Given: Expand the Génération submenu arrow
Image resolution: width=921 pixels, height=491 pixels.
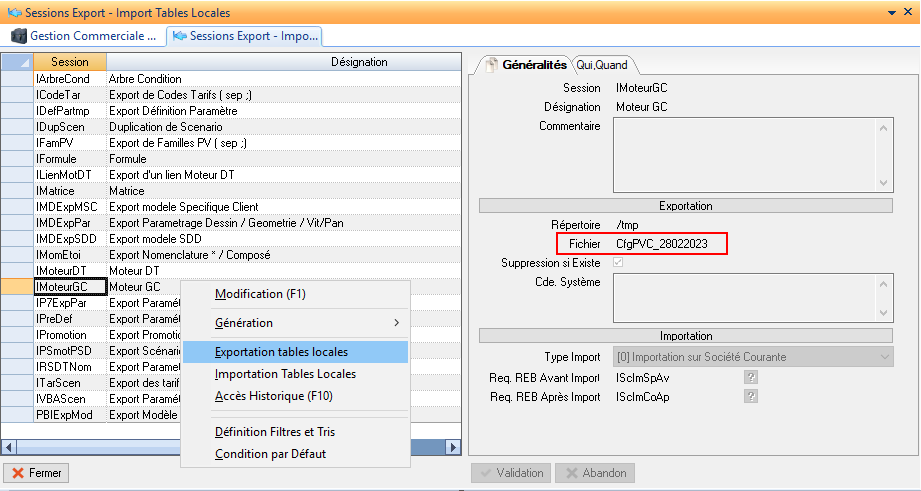Looking at the screenshot, I should [x=396, y=323].
